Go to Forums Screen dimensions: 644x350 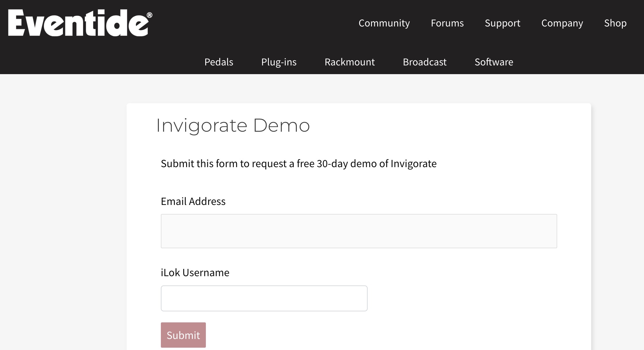(447, 23)
